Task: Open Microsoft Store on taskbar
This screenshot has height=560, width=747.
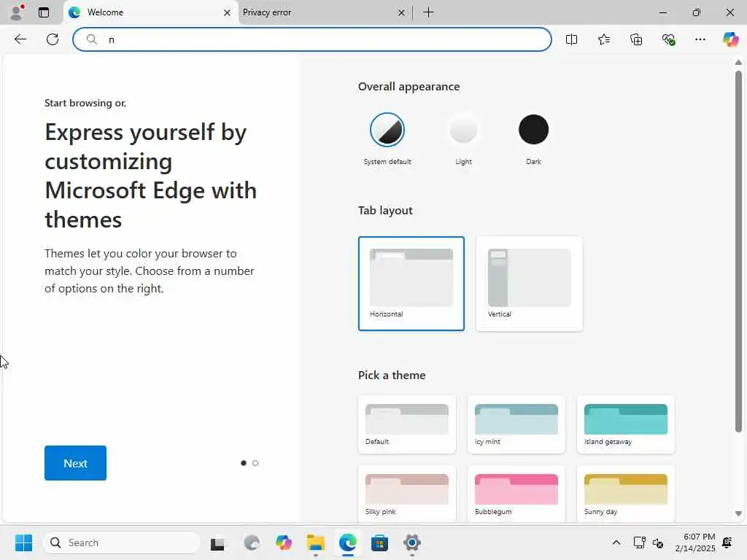Action: coord(379,542)
